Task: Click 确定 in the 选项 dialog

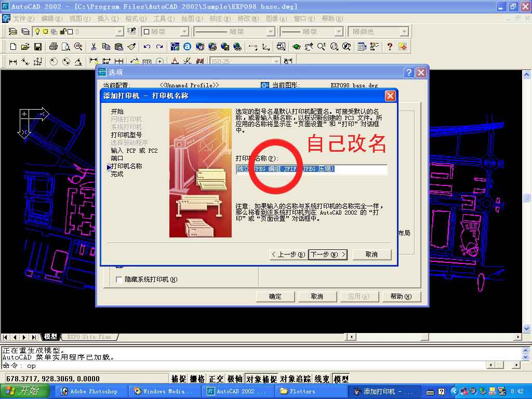Action: 275,297
